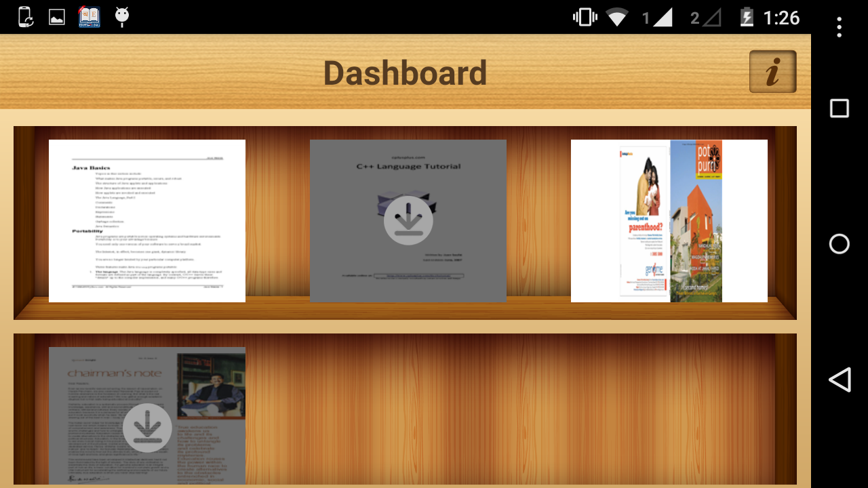Viewport: 868px width, 488px height.
Task: Tap the Android debug notification icon
Action: 122,17
